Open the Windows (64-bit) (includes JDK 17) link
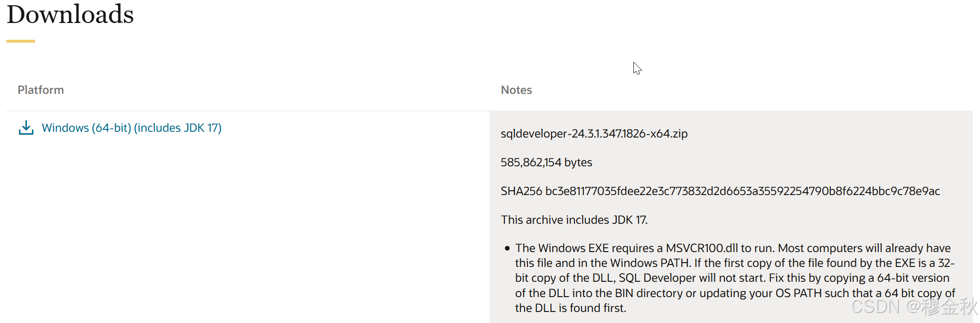Screen dimensions: 980x323 pos(131,128)
